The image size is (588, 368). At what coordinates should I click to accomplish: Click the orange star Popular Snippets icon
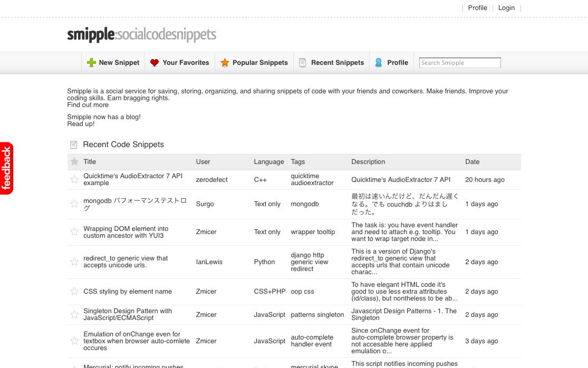click(x=225, y=63)
